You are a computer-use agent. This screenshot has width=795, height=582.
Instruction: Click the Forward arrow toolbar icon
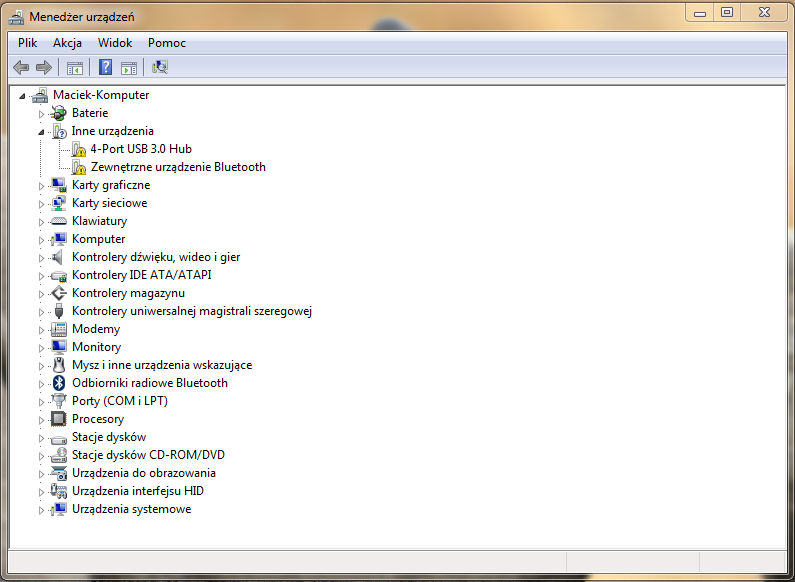[44, 67]
